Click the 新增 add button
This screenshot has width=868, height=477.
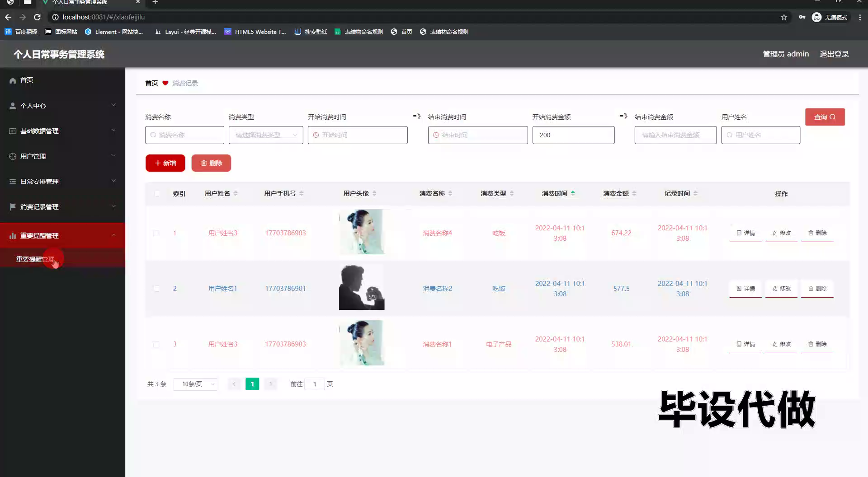click(165, 163)
